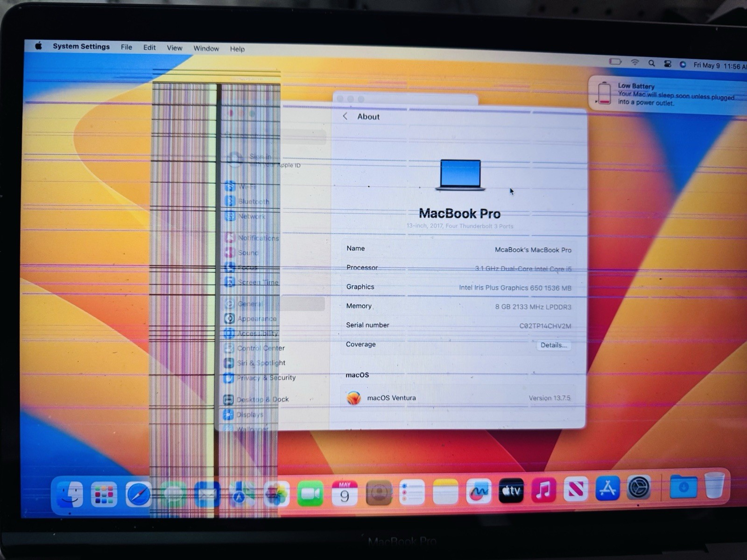Image resolution: width=747 pixels, height=560 pixels.
Task: Open Control Center settings in the sidebar
Action: (x=254, y=348)
